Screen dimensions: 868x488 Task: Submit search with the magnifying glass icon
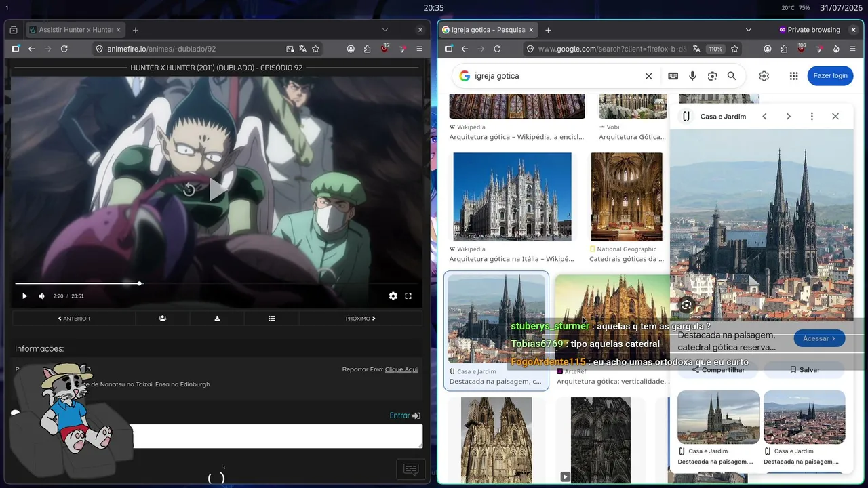click(x=732, y=76)
